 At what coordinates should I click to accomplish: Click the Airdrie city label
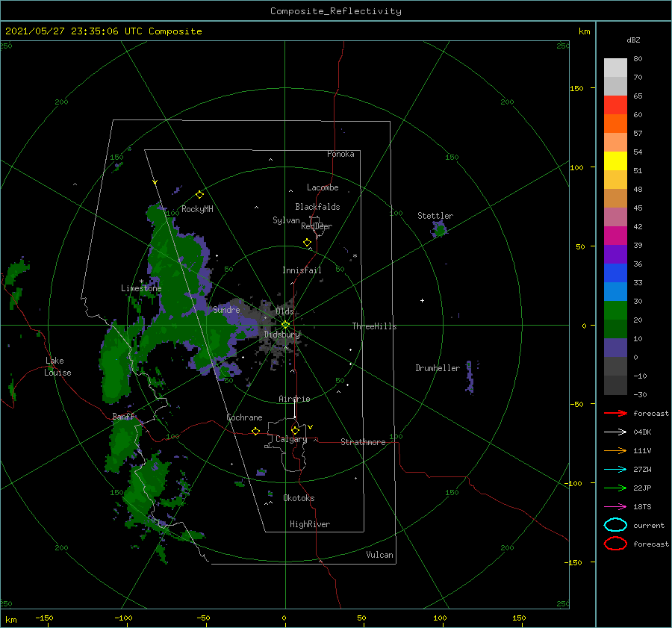click(294, 399)
